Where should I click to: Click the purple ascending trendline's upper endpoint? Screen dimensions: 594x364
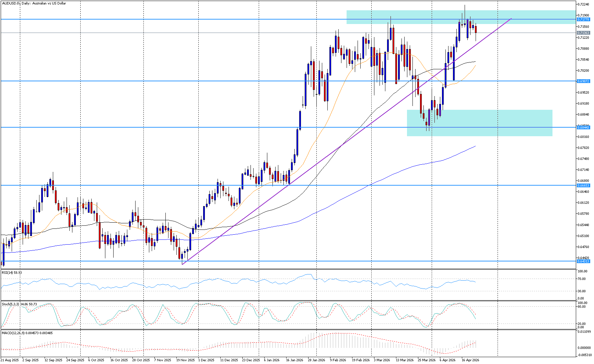tap(511, 19)
